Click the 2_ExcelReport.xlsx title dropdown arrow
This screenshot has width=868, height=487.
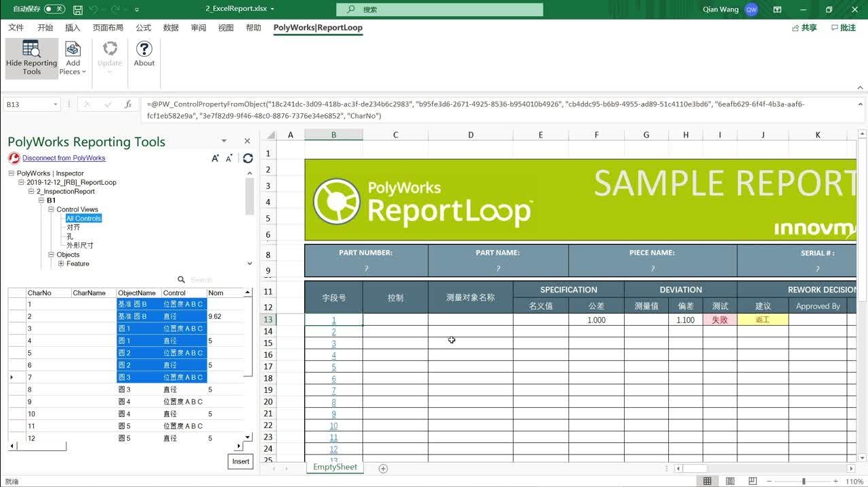tap(272, 9)
